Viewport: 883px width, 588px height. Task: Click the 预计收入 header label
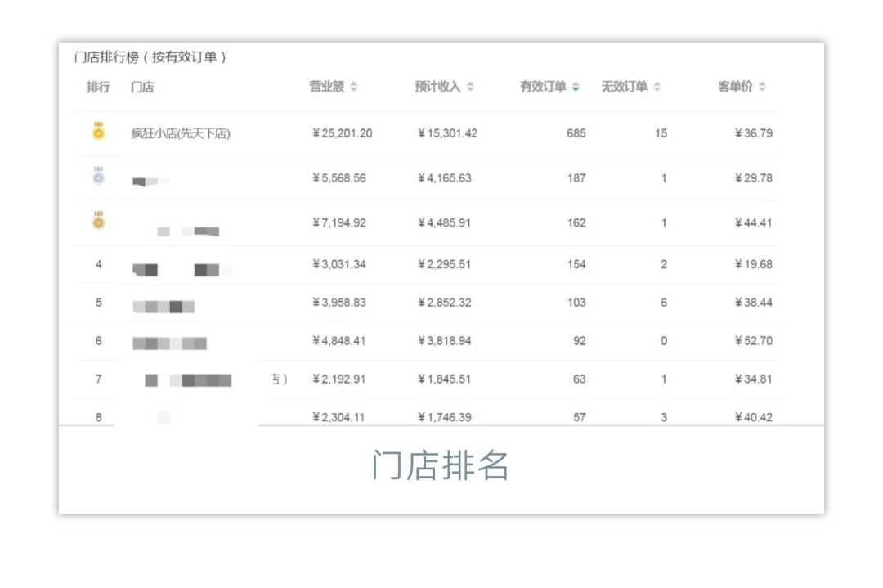[x=437, y=86]
